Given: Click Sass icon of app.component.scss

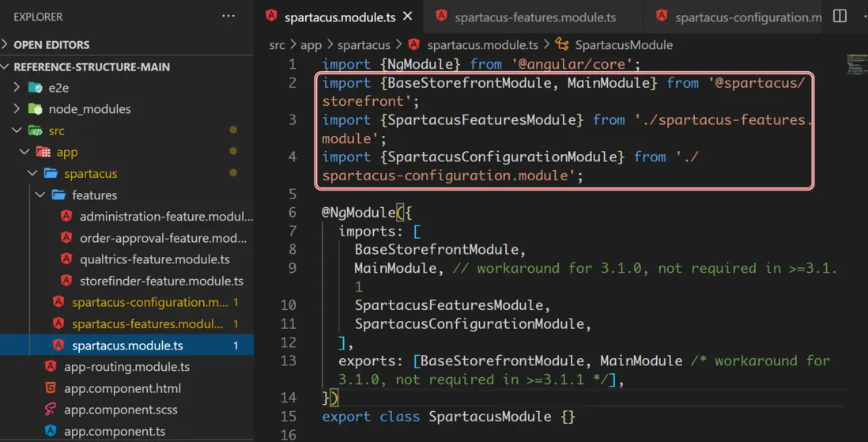Looking at the screenshot, I should 51,410.
